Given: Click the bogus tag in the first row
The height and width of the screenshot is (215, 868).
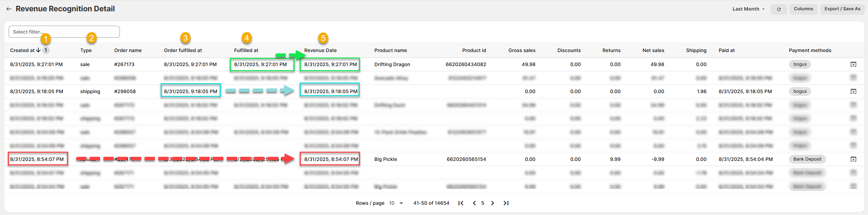Looking at the screenshot, I should (800, 64).
